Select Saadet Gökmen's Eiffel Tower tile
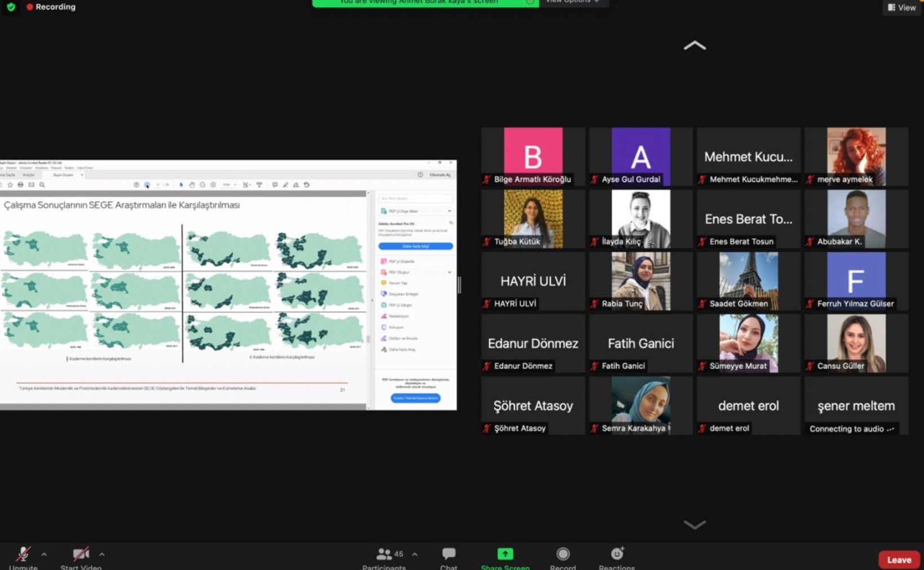The image size is (924, 570). pyautogui.click(x=748, y=281)
